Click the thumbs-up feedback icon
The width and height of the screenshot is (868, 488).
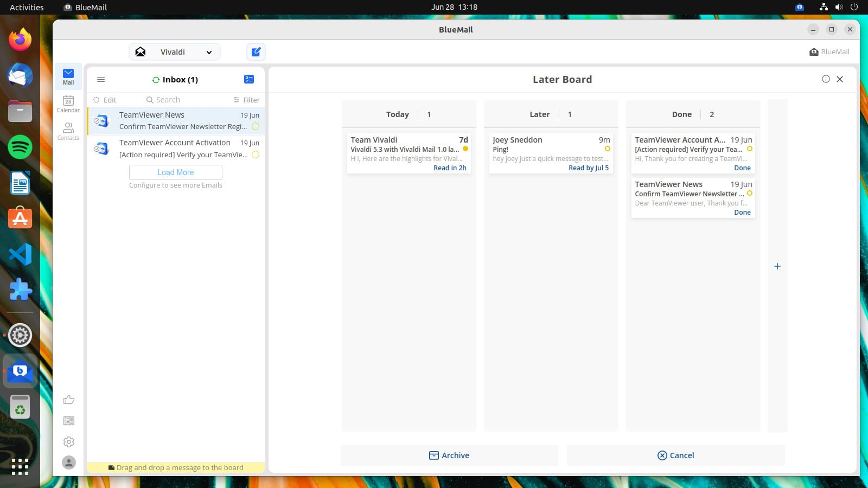pos(69,400)
